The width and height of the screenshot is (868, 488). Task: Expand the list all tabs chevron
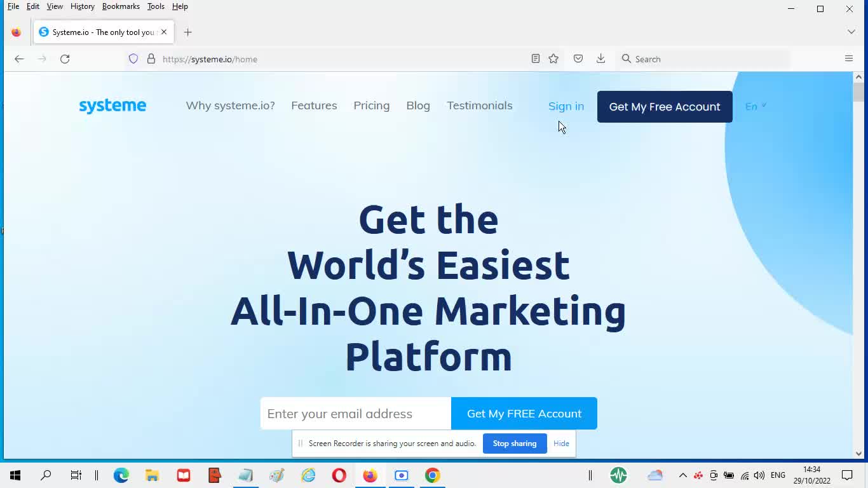(x=851, y=32)
